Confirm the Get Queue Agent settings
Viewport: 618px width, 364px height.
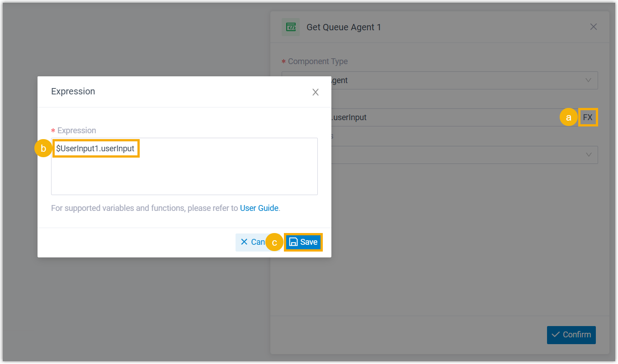(571, 335)
